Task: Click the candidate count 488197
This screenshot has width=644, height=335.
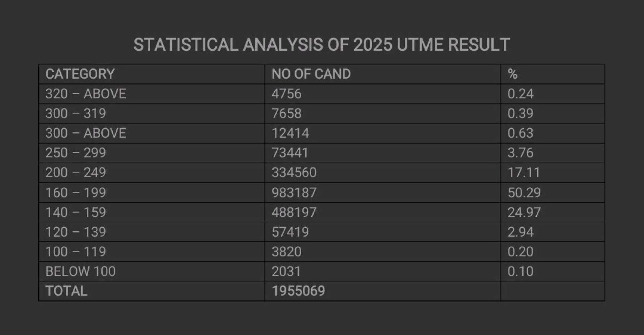Action: [x=294, y=212]
